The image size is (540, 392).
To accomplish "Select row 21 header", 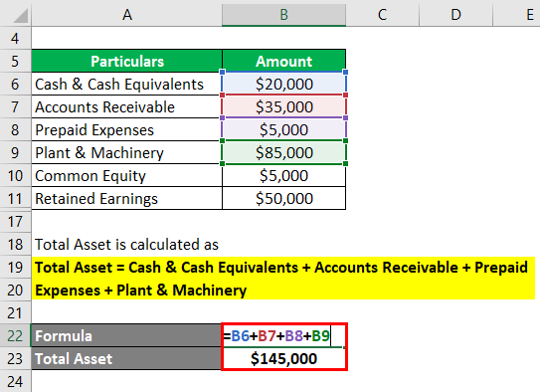I will 15,313.
